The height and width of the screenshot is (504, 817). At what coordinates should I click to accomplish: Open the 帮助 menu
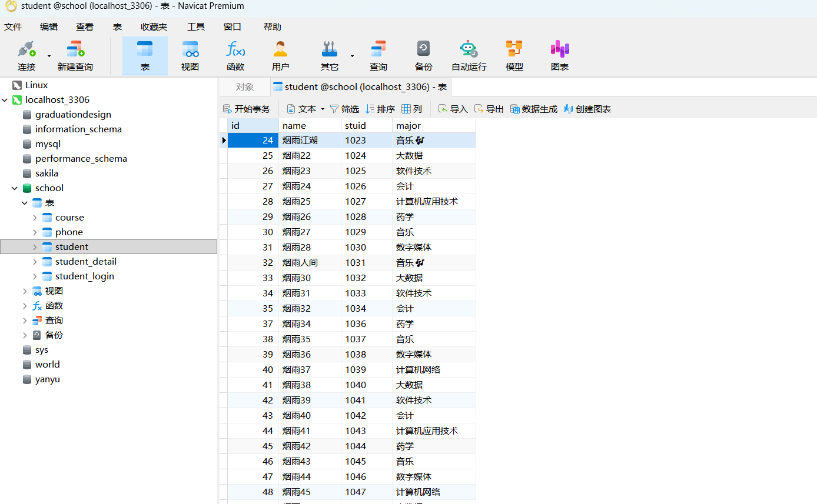click(273, 26)
